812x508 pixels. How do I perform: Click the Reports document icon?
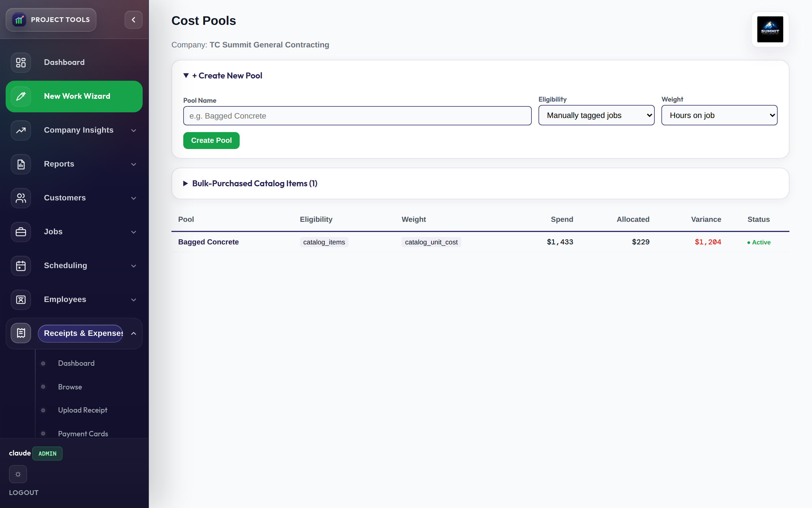(21, 164)
